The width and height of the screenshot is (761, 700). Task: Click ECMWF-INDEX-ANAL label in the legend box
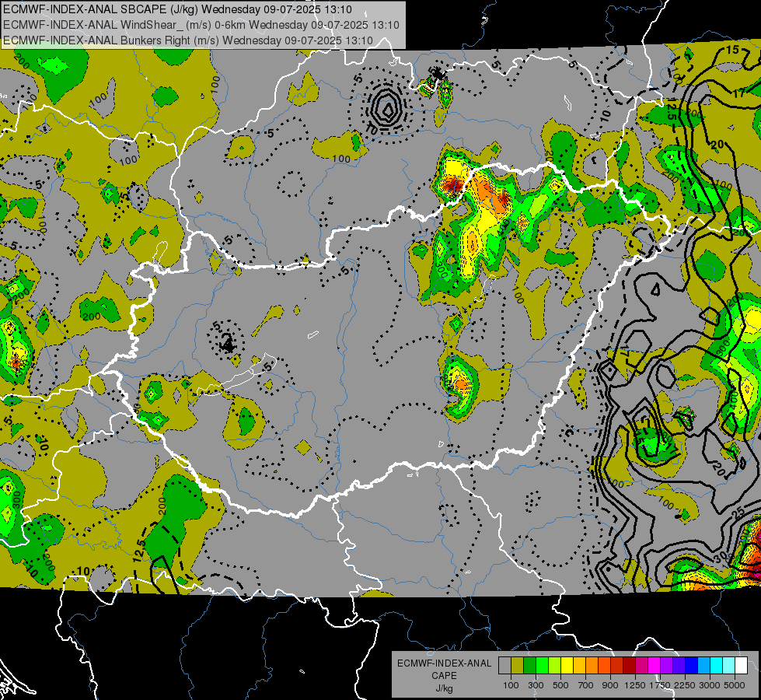click(445, 663)
